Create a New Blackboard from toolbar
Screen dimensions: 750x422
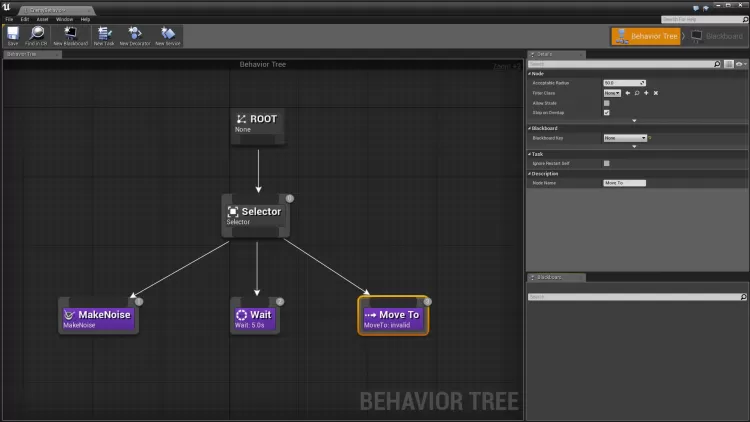[x=70, y=36]
